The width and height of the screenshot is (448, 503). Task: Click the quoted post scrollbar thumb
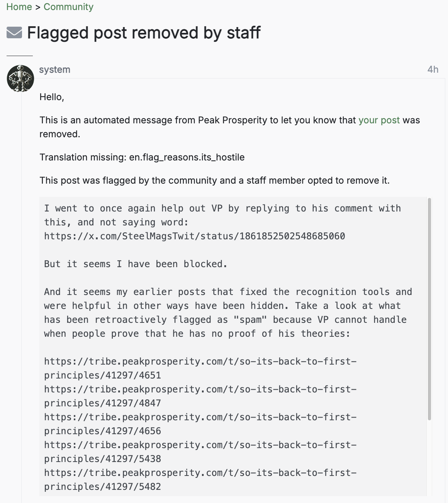[429, 309]
